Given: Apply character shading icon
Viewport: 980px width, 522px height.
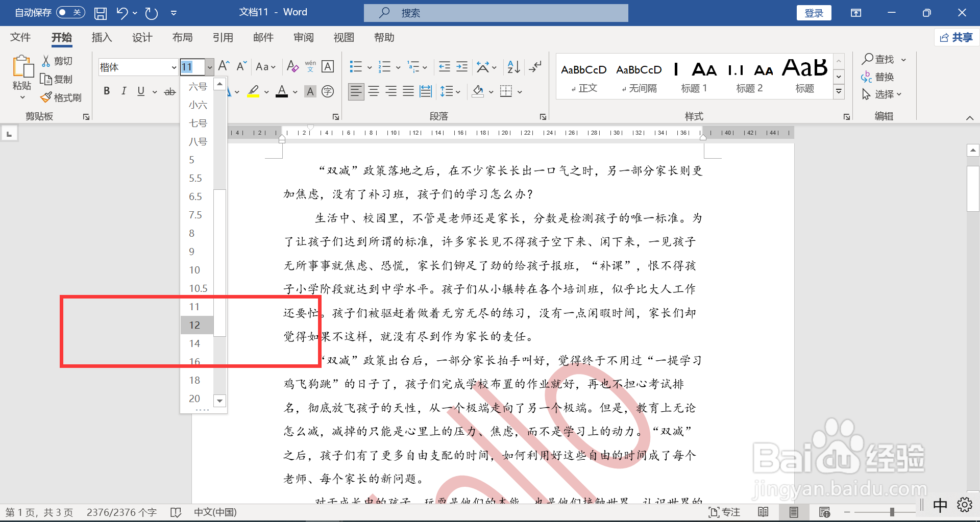Looking at the screenshot, I should pyautogui.click(x=310, y=91).
